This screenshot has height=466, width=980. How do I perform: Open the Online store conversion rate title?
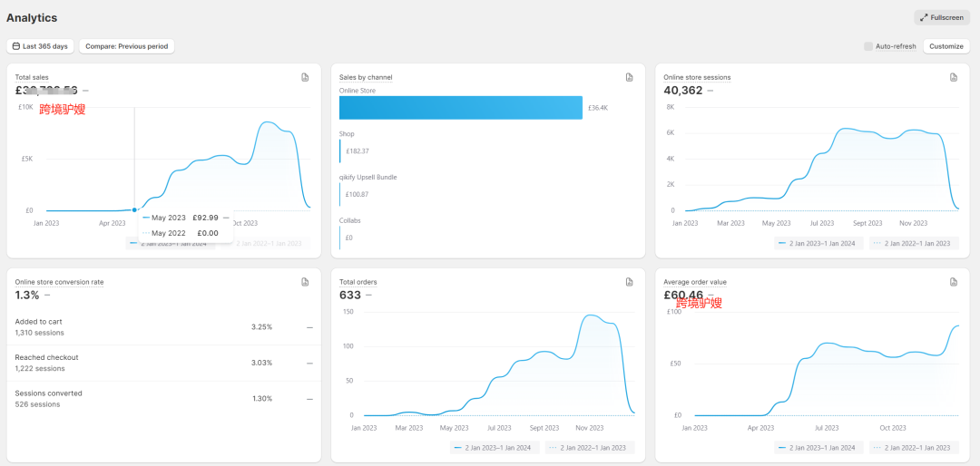coord(59,282)
